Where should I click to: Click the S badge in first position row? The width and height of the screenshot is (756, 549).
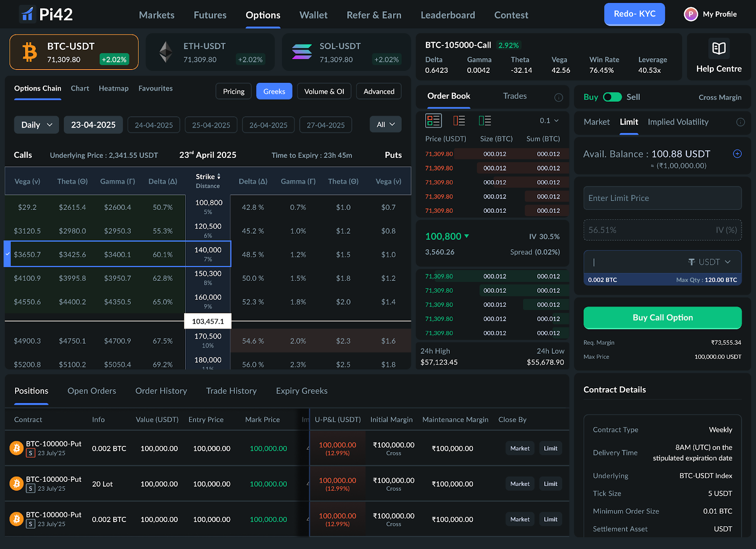(x=31, y=453)
